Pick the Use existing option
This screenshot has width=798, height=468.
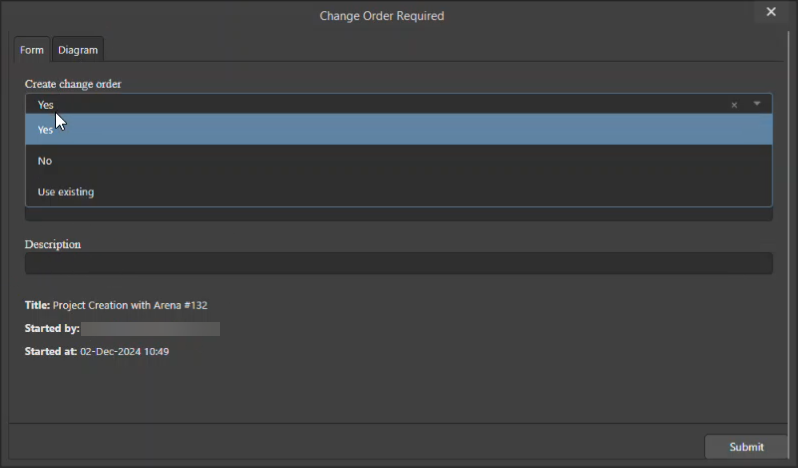coord(398,192)
